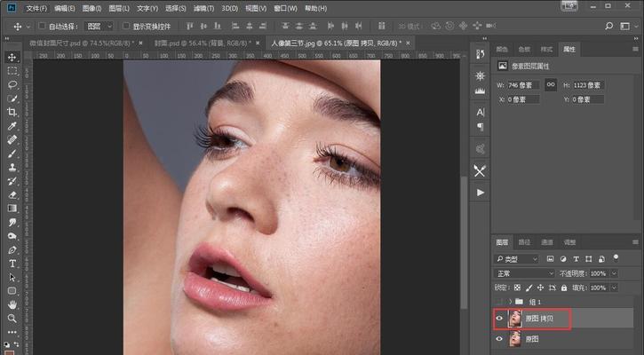Screen dimensions: 644x355
Task: Open the Properties panel flyout menu
Action: [x=635, y=49]
